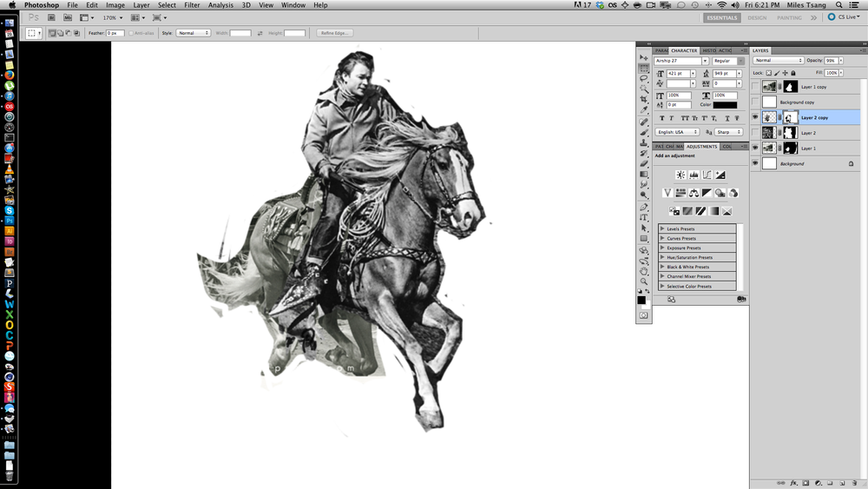
Task: Launch Bridge from application bar
Action: tap(51, 17)
